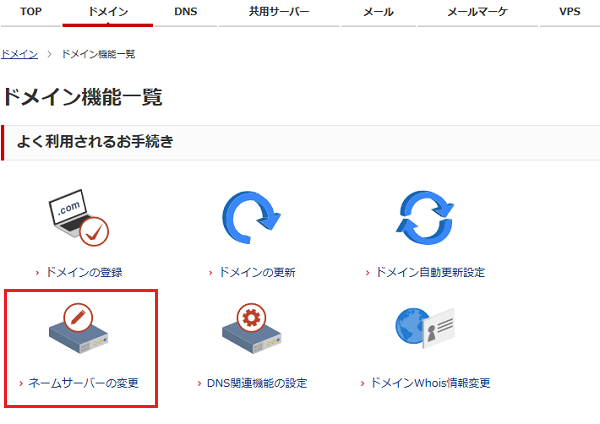Open the TOP navigation tab

[x=31, y=12]
